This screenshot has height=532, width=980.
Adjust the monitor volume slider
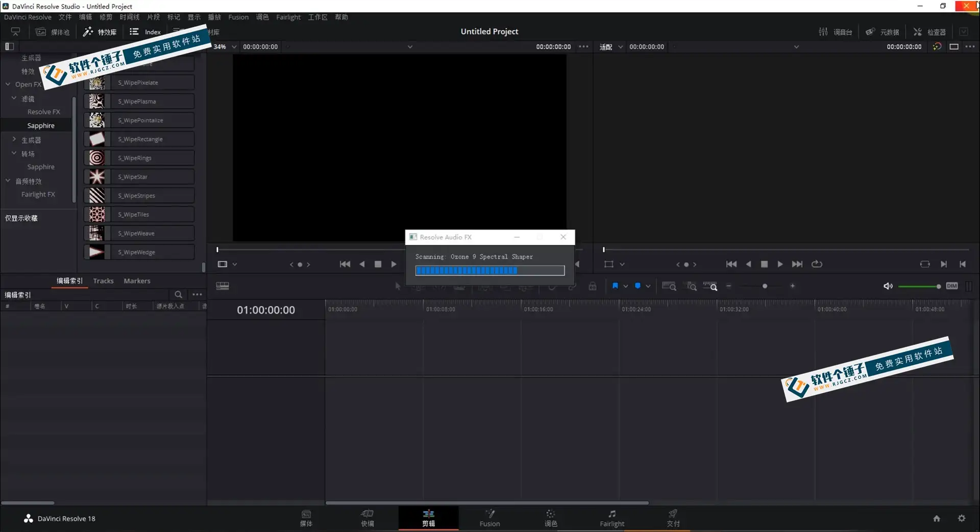point(919,286)
